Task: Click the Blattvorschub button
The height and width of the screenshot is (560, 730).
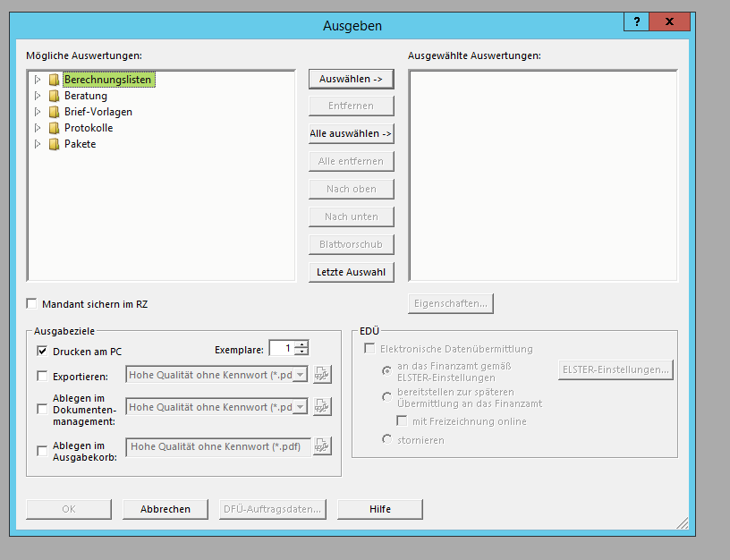Action: click(351, 244)
